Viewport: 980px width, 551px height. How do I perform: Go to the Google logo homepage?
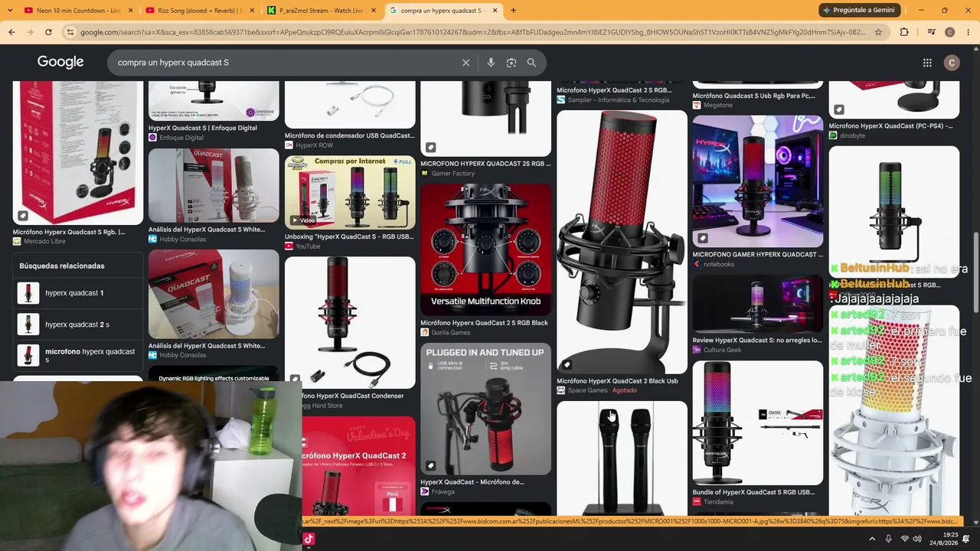click(x=60, y=63)
